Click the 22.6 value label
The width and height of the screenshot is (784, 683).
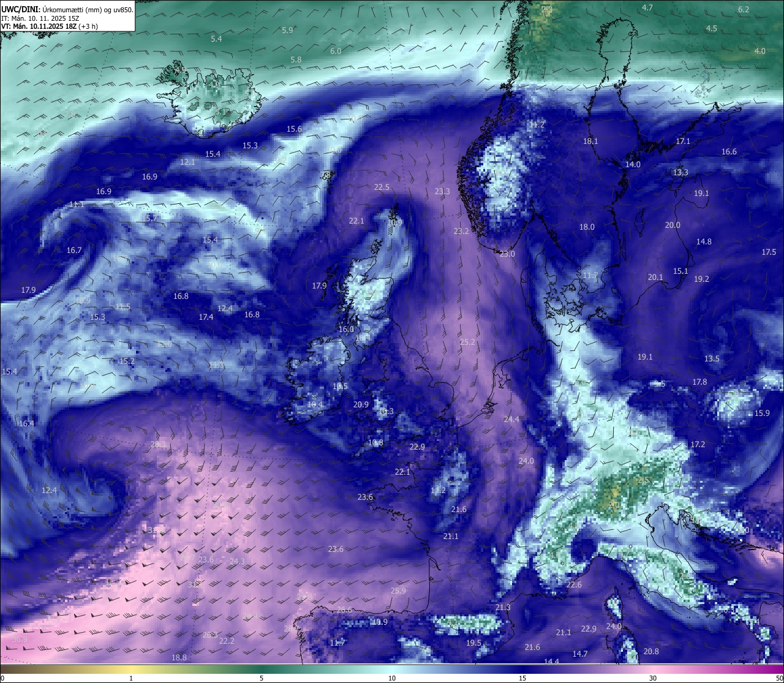click(574, 584)
